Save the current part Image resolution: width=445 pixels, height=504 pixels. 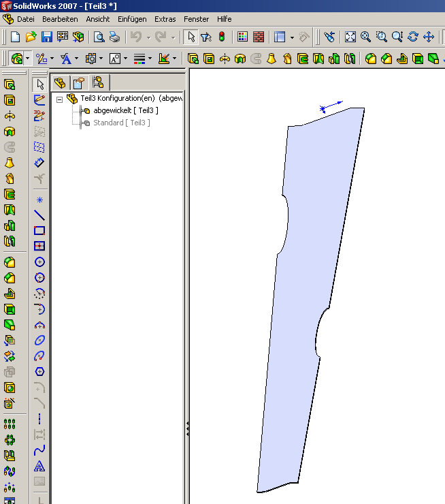point(46,37)
